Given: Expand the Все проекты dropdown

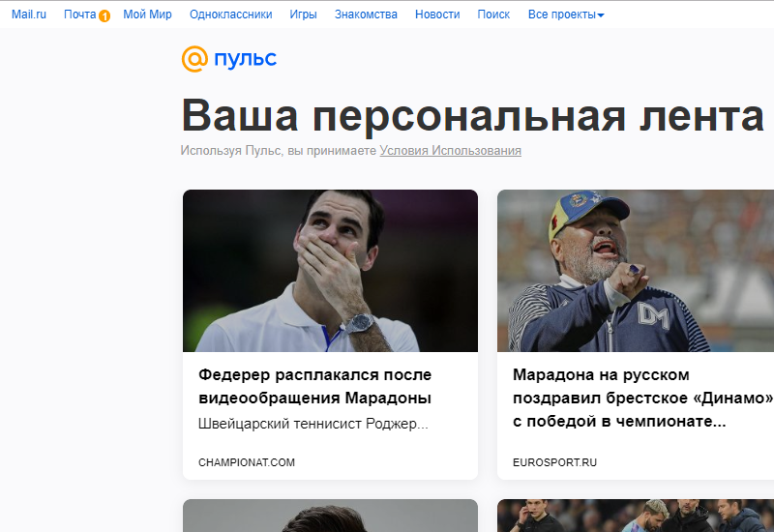Looking at the screenshot, I should tap(566, 15).
